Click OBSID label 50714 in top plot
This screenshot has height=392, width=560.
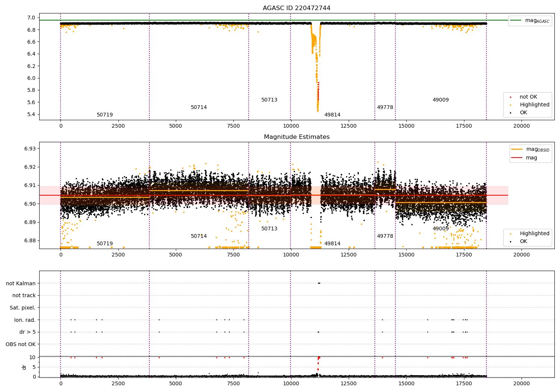tap(199, 108)
